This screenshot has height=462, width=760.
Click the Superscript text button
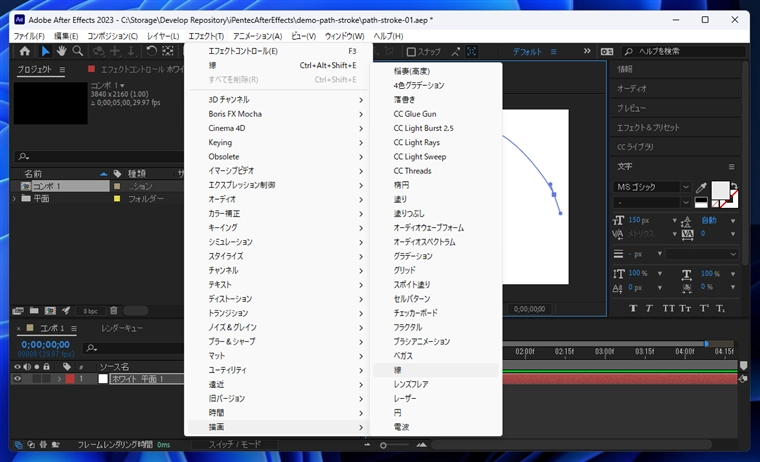704,308
